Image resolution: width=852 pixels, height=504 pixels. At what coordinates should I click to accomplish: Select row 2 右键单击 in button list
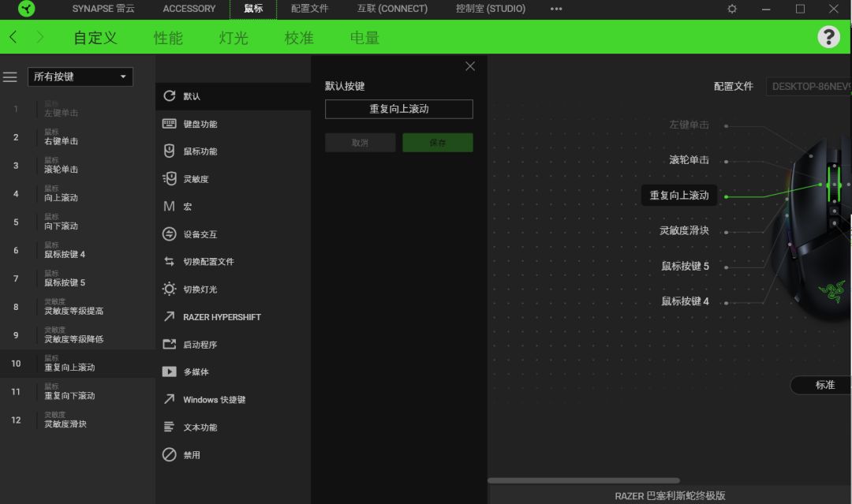point(77,137)
